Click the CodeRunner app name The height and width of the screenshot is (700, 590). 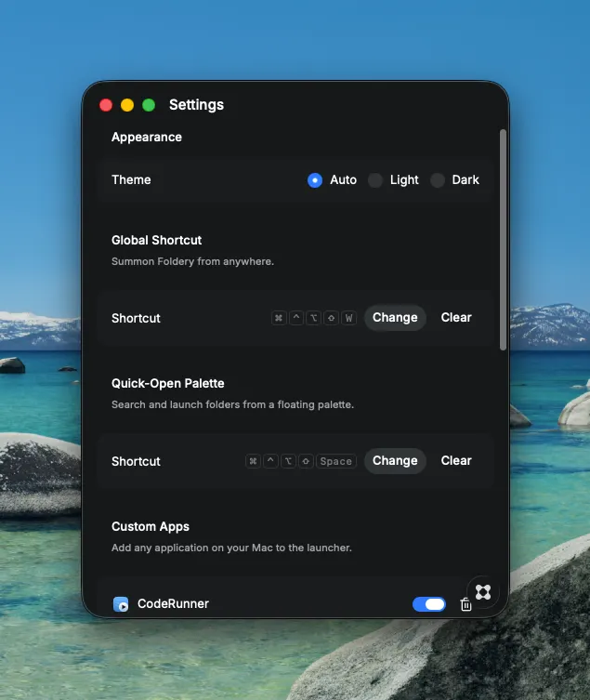(x=173, y=603)
